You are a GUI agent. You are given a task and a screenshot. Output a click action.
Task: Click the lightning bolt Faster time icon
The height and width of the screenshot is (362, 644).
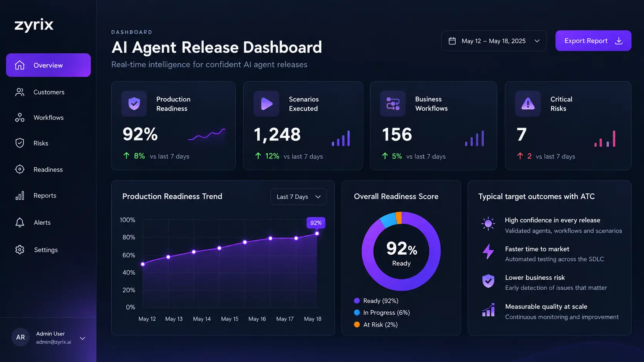488,252
